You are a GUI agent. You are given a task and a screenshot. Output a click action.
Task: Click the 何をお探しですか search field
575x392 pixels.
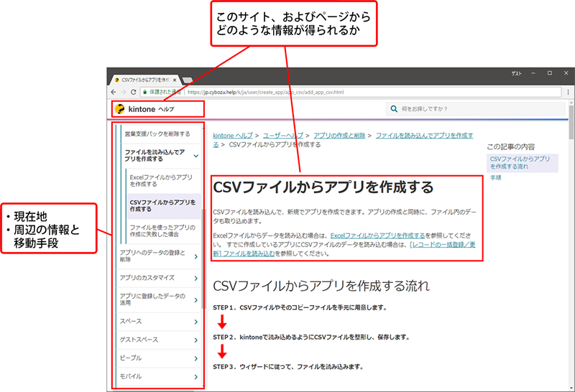(x=475, y=109)
